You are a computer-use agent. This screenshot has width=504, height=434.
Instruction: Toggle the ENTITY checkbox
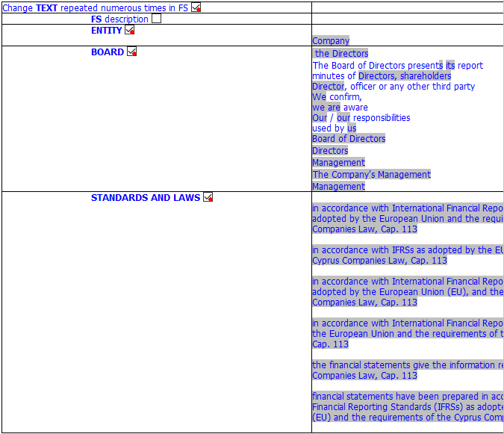[129, 30]
